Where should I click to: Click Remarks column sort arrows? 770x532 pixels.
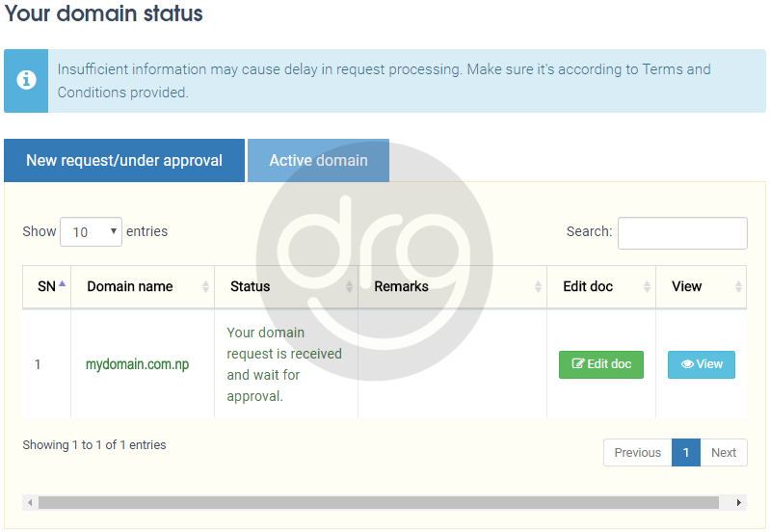pos(538,287)
